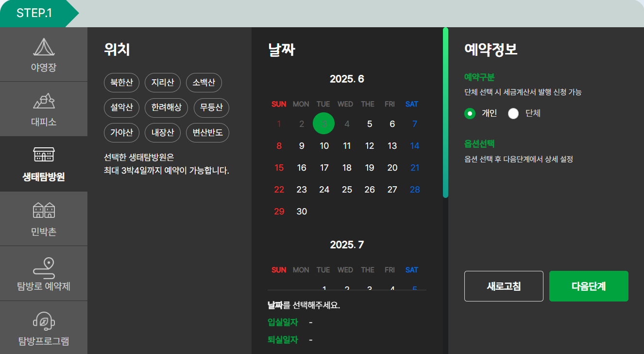Choose 한려해상 as the location
The image size is (644, 354).
[x=166, y=107]
